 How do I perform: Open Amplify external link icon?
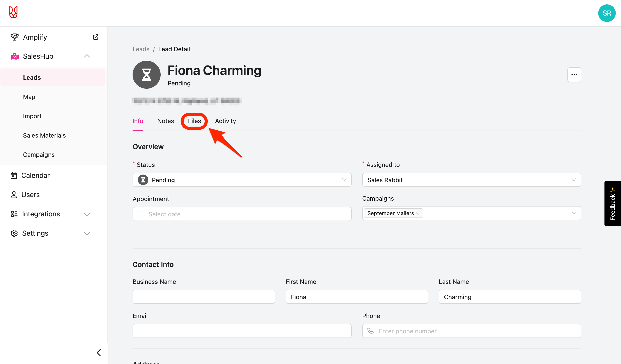[x=96, y=37]
